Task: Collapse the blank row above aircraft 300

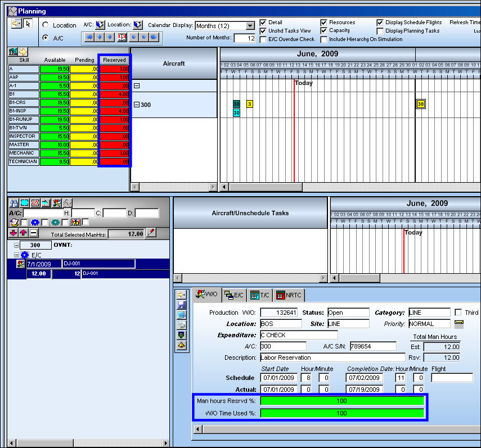Action: (x=137, y=86)
